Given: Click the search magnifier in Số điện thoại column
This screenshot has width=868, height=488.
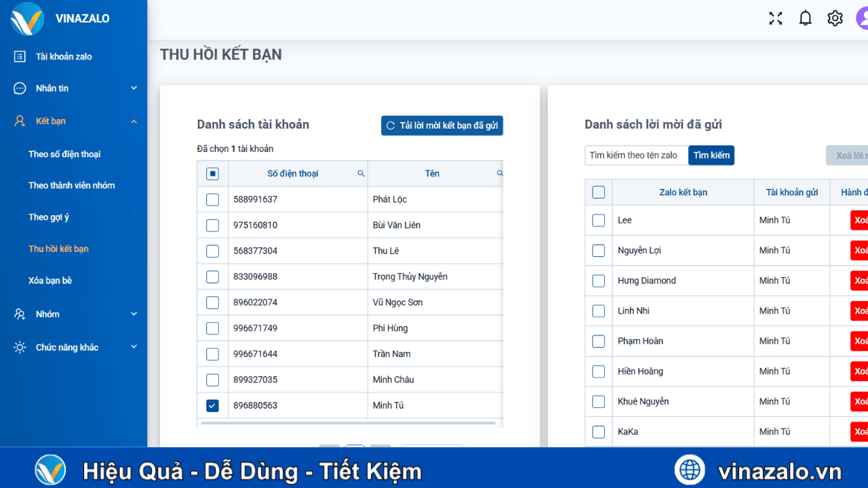Looking at the screenshot, I should 360,173.
